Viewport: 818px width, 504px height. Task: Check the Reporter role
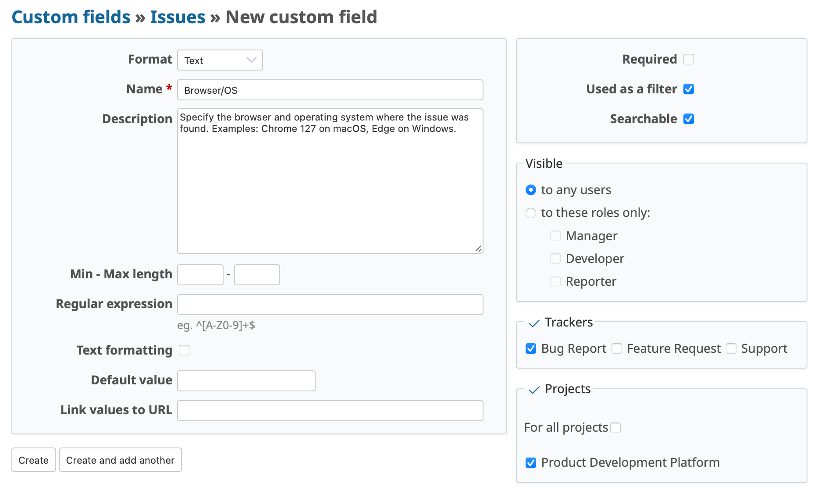(x=555, y=281)
